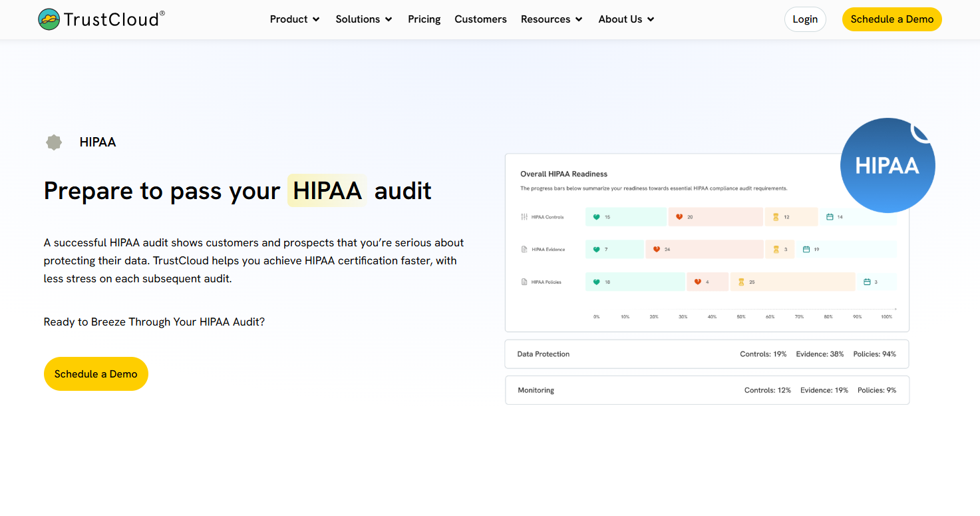This screenshot has height=516, width=980.
Task: Click the HIPAA Policies label
Action: [x=546, y=282]
